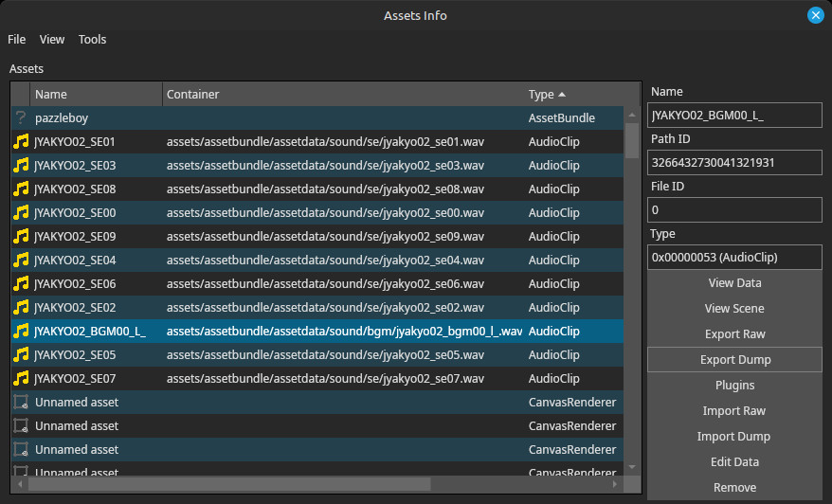The height and width of the screenshot is (504, 832).
Task: Select the first Unnamed asset CanvasRenderer icon
Action: click(x=21, y=403)
